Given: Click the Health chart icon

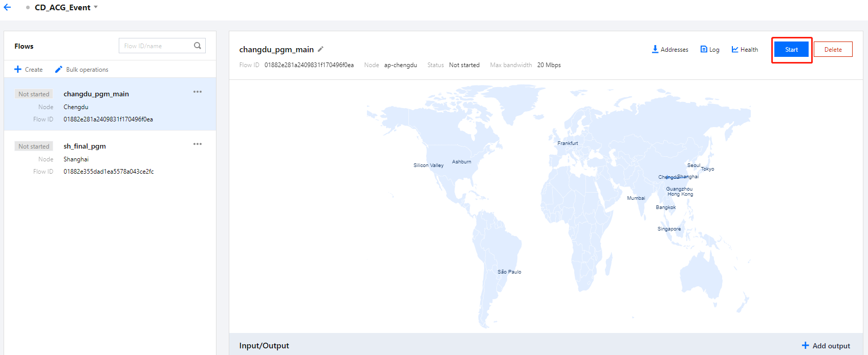Looking at the screenshot, I should click(x=735, y=49).
